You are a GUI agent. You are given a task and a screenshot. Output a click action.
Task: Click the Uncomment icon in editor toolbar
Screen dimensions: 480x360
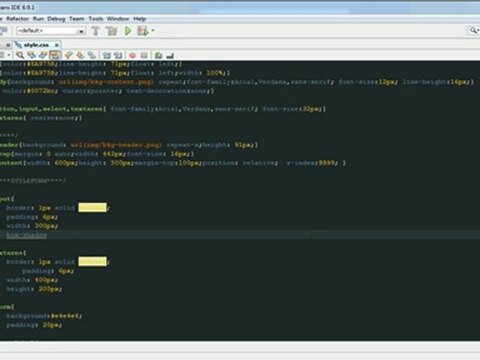pos(170,55)
